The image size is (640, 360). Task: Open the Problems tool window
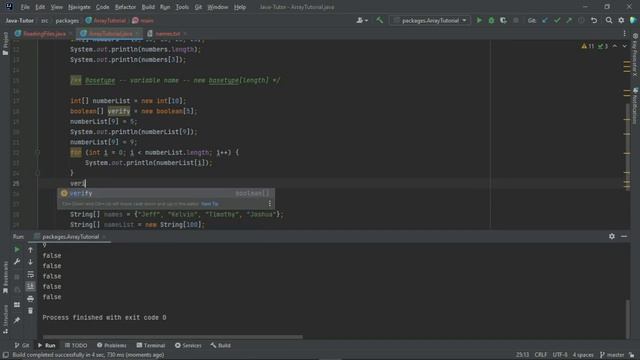(111, 345)
